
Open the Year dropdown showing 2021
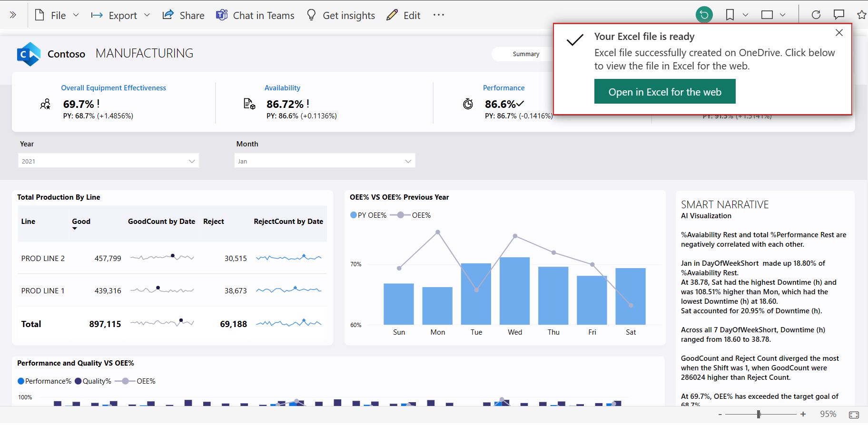[x=108, y=161]
